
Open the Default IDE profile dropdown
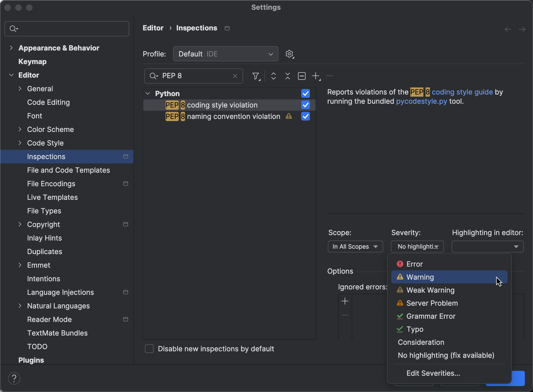tap(226, 54)
